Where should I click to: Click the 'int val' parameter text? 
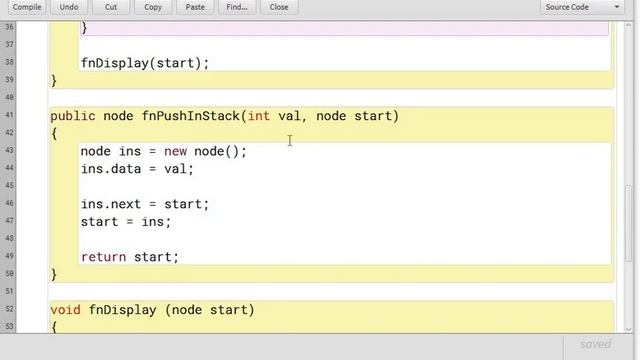tap(274, 116)
